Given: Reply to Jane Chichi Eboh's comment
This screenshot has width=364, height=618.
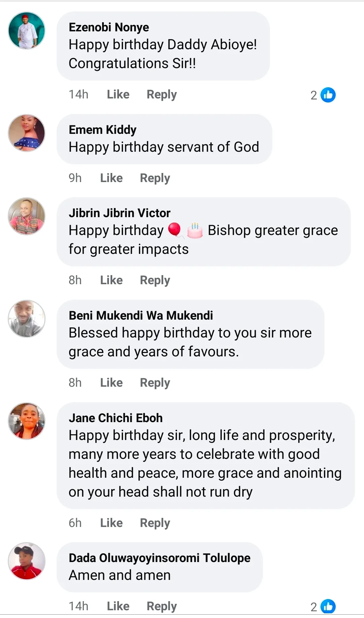Looking at the screenshot, I should (x=155, y=523).
